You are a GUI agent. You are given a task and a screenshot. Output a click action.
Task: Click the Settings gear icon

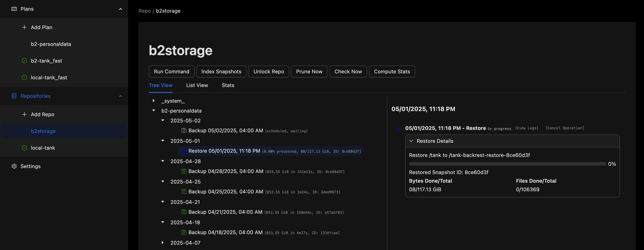(x=14, y=166)
